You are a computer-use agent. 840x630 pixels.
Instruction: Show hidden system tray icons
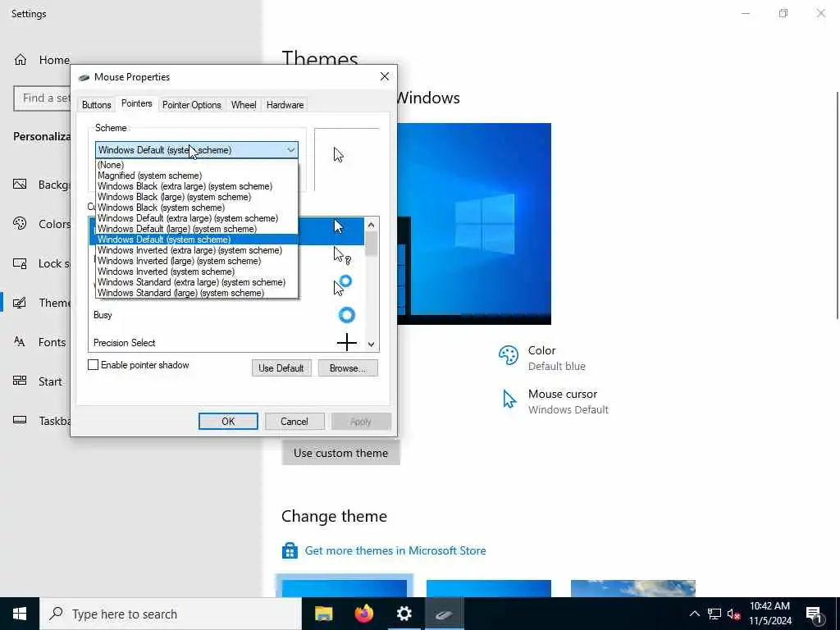[694, 614]
